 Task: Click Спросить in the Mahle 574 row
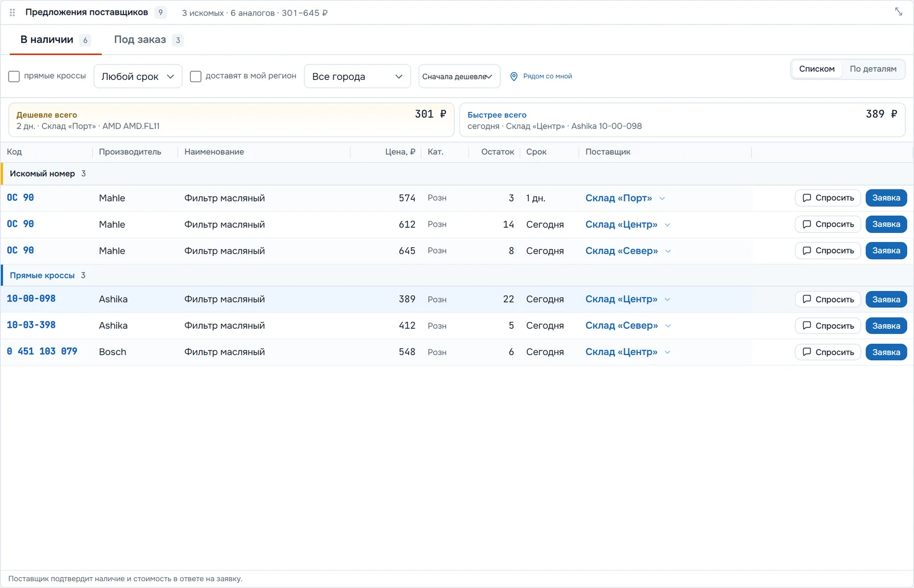[x=828, y=198]
